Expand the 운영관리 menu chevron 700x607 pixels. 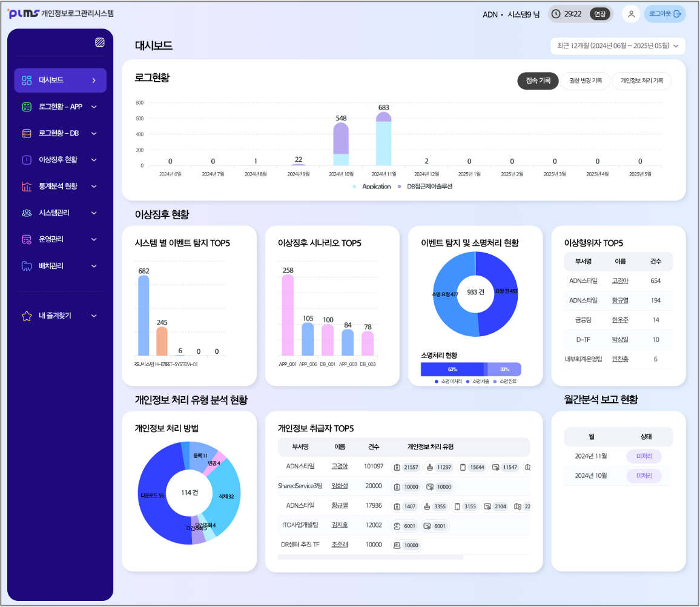point(94,239)
